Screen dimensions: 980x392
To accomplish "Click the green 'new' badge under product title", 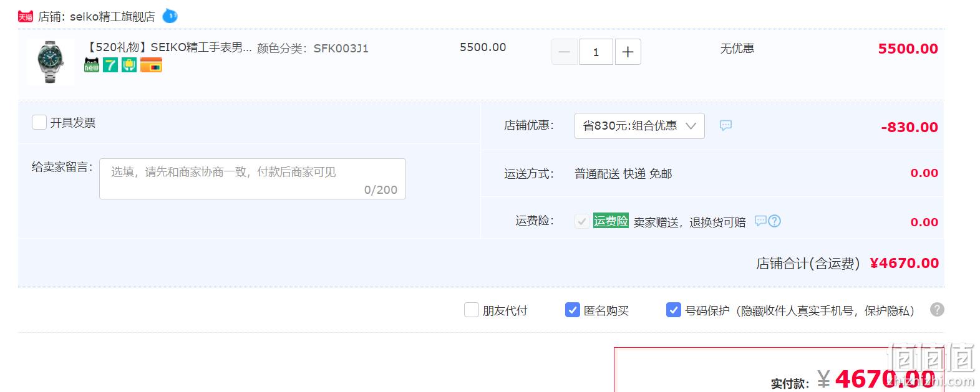I will [x=92, y=65].
